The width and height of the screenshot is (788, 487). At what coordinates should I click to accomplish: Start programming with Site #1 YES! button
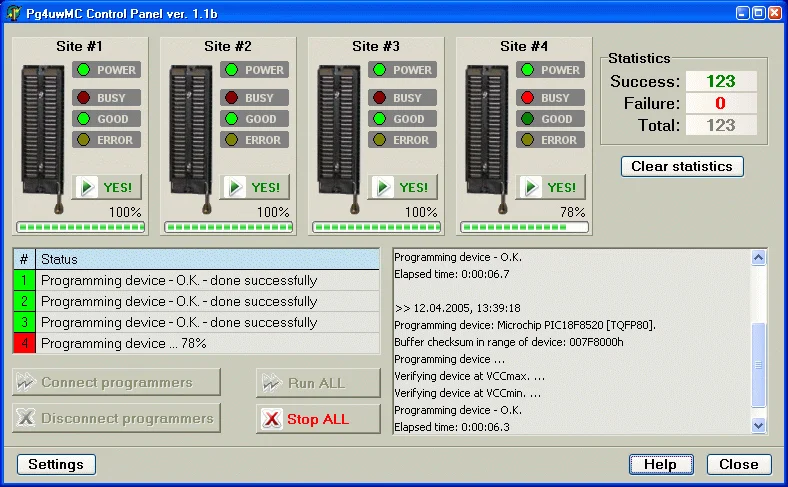pos(107,187)
